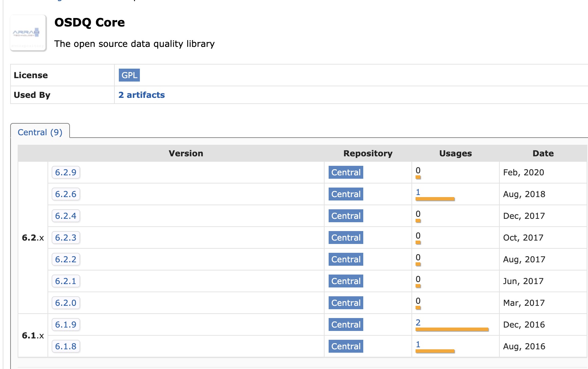Click the 6.2.x version group label
Screen dimensions: 588x369
(33, 238)
